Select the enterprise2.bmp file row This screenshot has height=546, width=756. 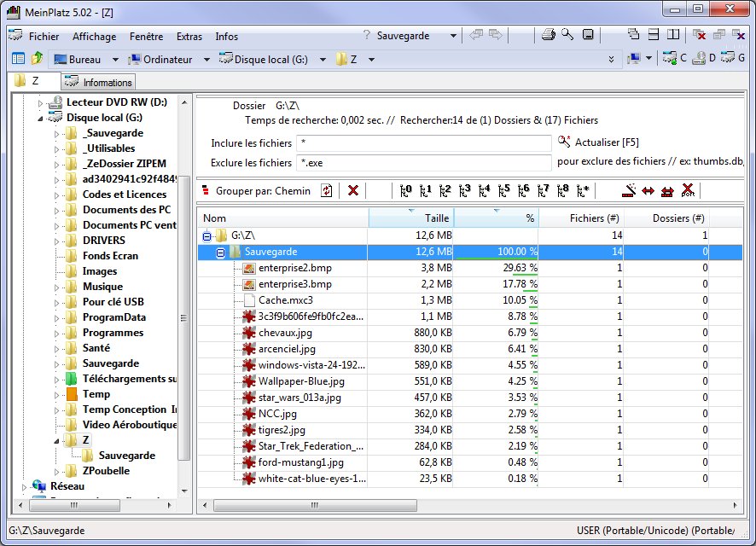(x=469, y=268)
